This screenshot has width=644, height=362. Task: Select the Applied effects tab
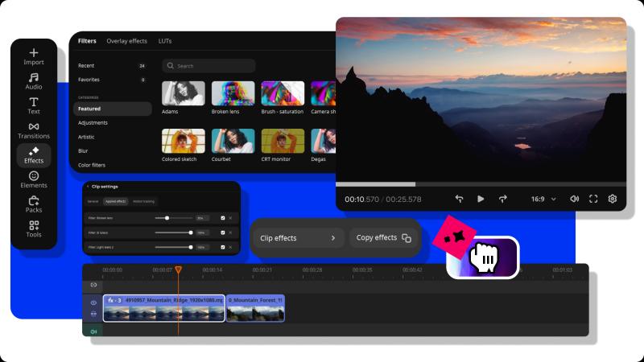coord(115,202)
